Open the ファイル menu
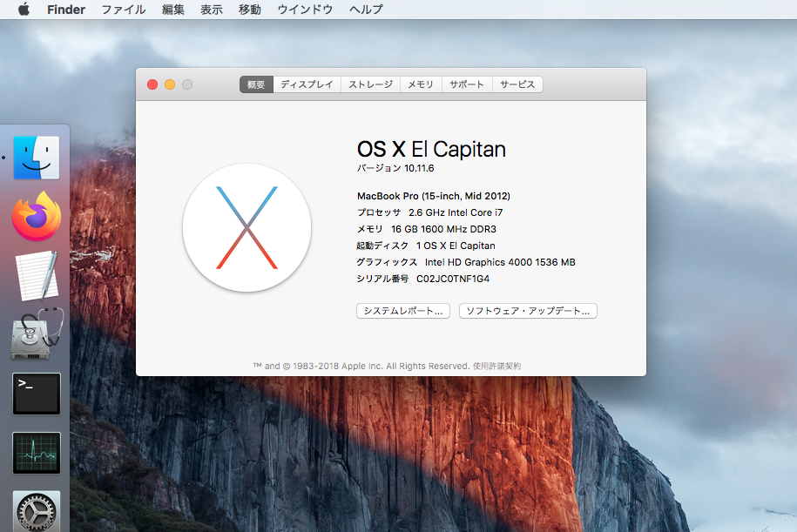Screen dimensions: 797x532 pyautogui.click(x=124, y=10)
